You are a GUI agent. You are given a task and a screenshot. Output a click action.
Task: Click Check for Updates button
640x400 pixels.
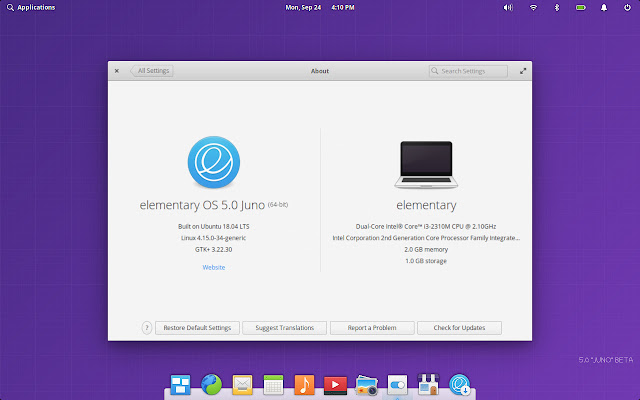459,328
